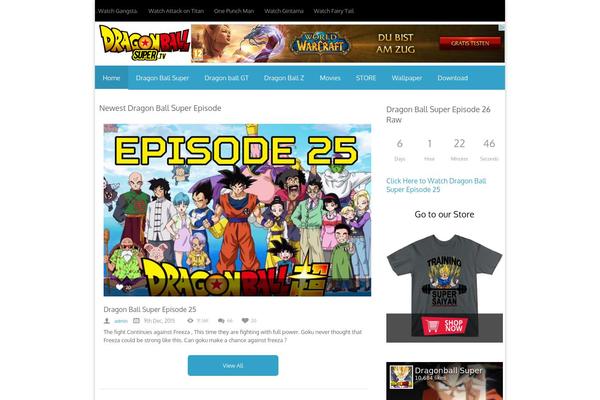Click the View All button
This screenshot has height=400, width=600.
(x=233, y=366)
